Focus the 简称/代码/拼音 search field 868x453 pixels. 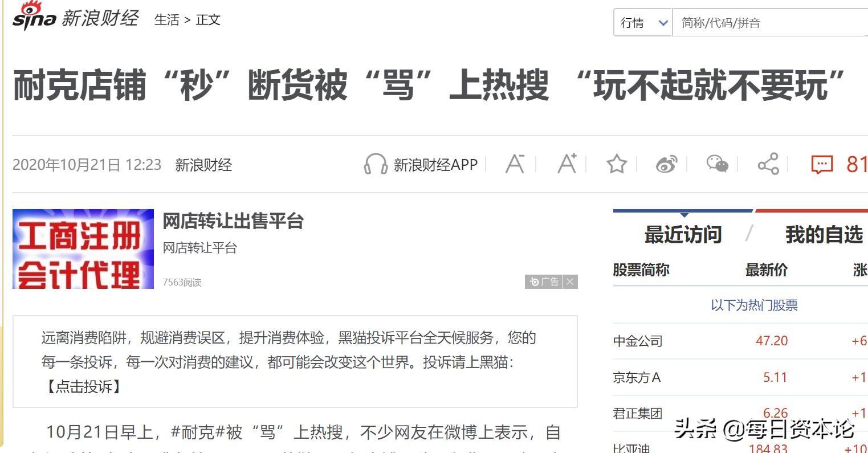[770, 23]
